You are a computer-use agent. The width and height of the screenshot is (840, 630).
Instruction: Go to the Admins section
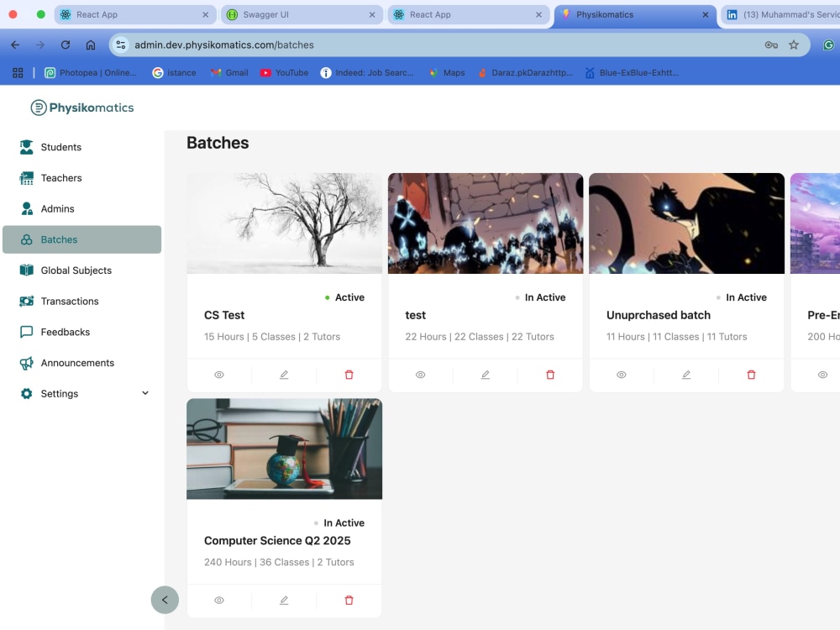click(81, 208)
